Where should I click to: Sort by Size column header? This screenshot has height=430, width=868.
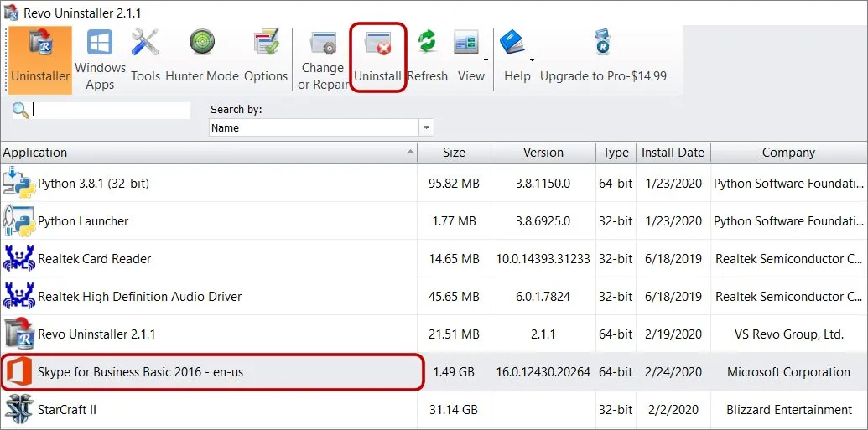point(454,153)
